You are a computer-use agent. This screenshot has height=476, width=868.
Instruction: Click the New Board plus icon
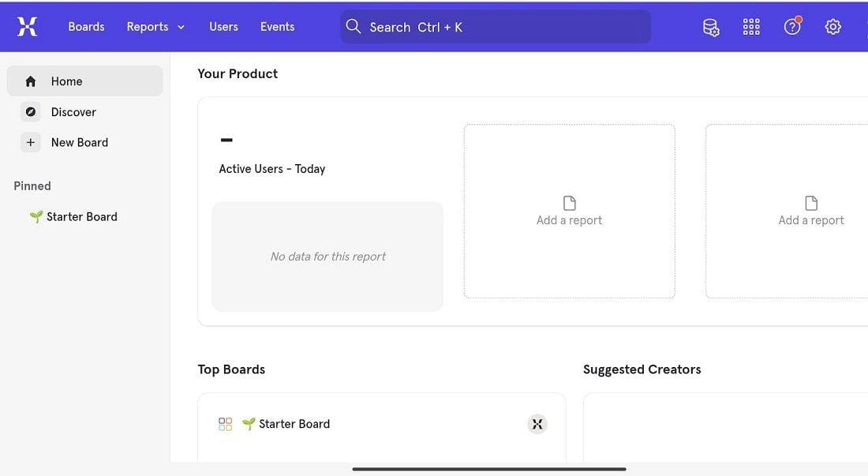click(x=31, y=143)
